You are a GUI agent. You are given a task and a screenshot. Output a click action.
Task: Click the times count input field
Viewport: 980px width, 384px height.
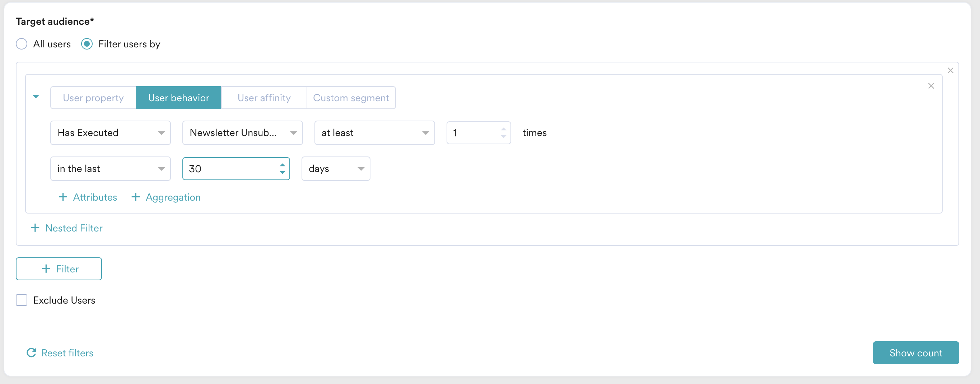click(x=479, y=133)
